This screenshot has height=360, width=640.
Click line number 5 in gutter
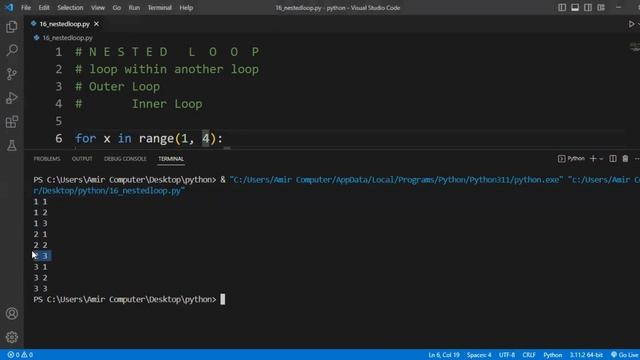coord(59,121)
